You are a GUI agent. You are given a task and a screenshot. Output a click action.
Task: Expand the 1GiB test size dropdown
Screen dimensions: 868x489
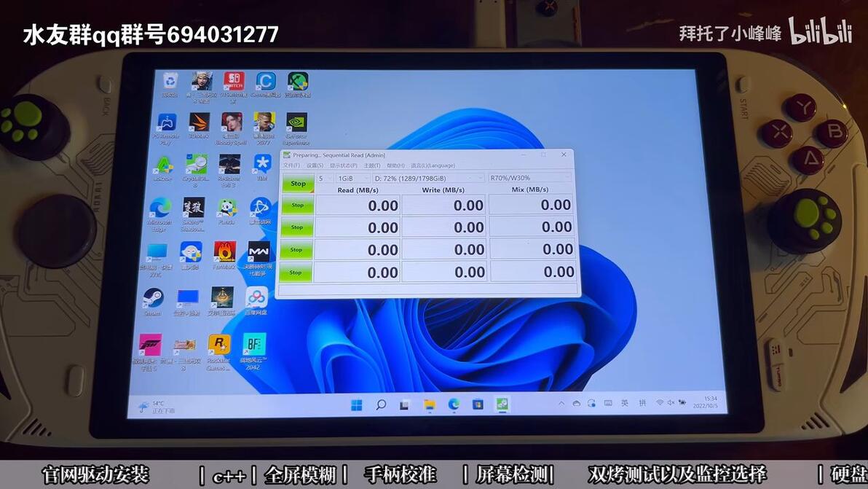[353, 179]
